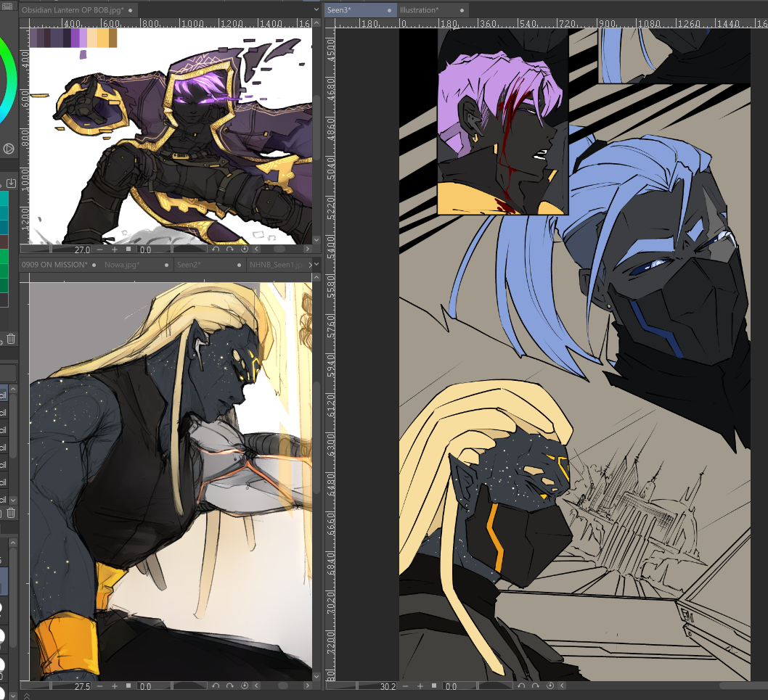This screenshot has height=700, width=768.
Task: Click the bottom-left canvas vertical scroll up arrow
Action: (316, 278)
